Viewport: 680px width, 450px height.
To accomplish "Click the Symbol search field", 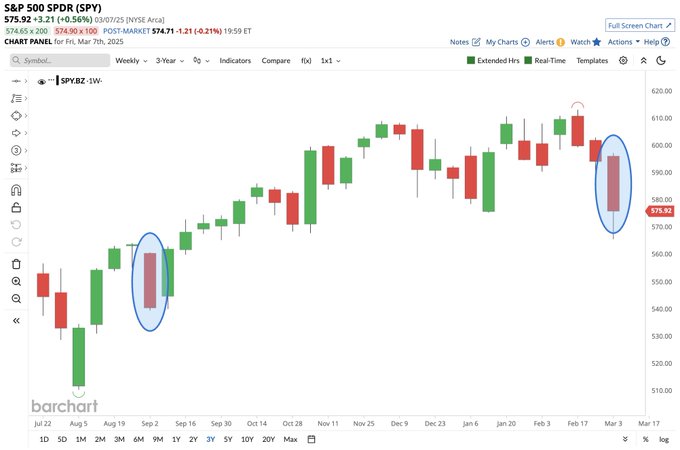I will coord(60,61).
